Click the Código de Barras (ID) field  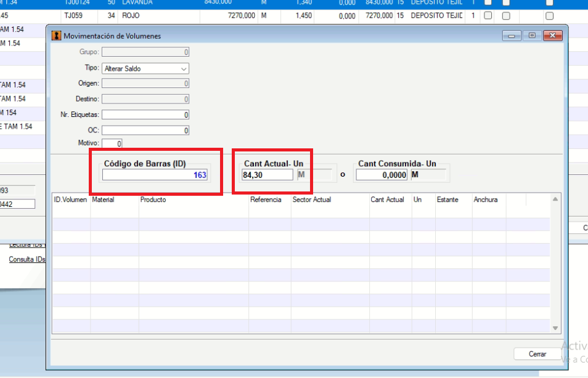coord(155,175)
